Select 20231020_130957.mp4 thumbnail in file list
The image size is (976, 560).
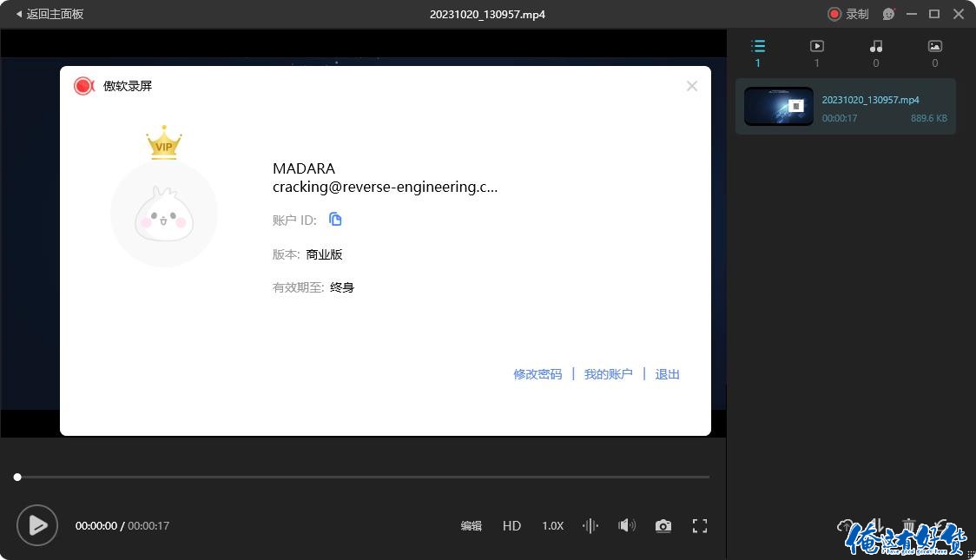(x=779, y=107)
